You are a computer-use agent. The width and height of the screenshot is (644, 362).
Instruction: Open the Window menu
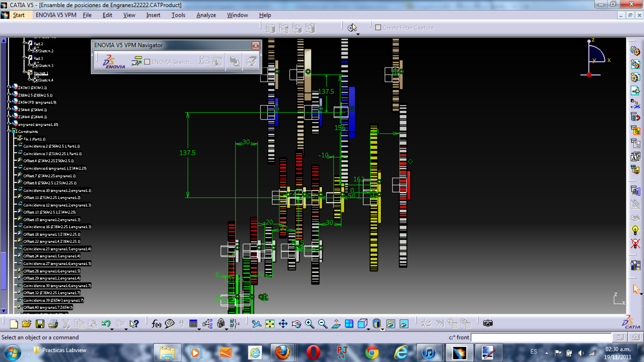237,15
